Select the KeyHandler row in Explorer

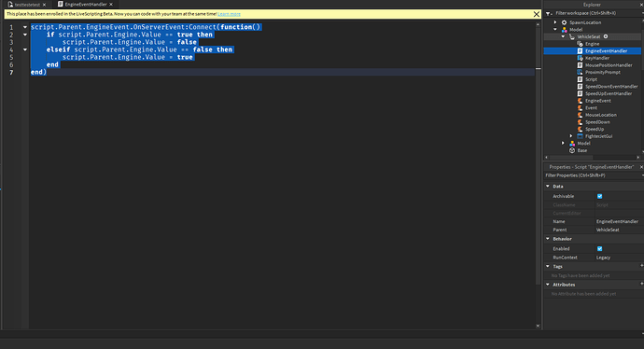coord(597,58)
